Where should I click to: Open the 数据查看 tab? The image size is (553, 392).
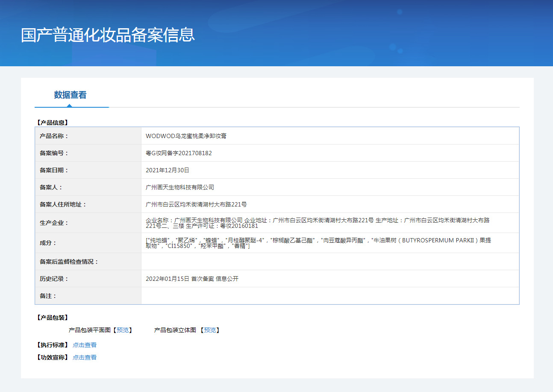coord(70,95)
